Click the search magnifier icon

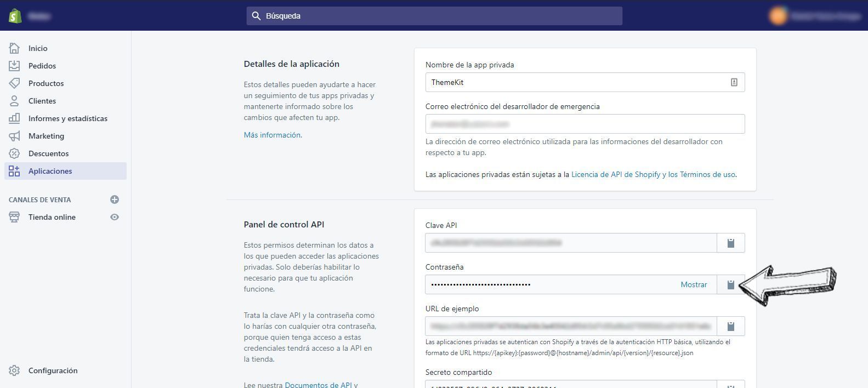[x=256, y=16]
